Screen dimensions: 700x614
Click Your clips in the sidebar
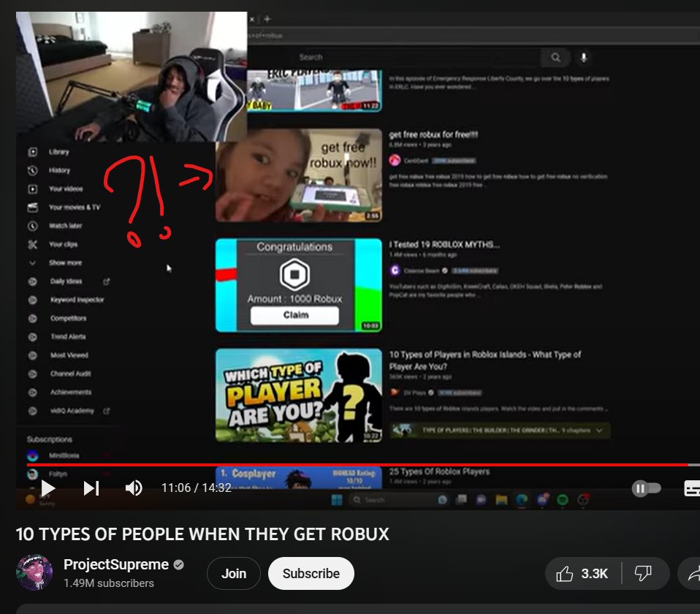coord(63,244)
